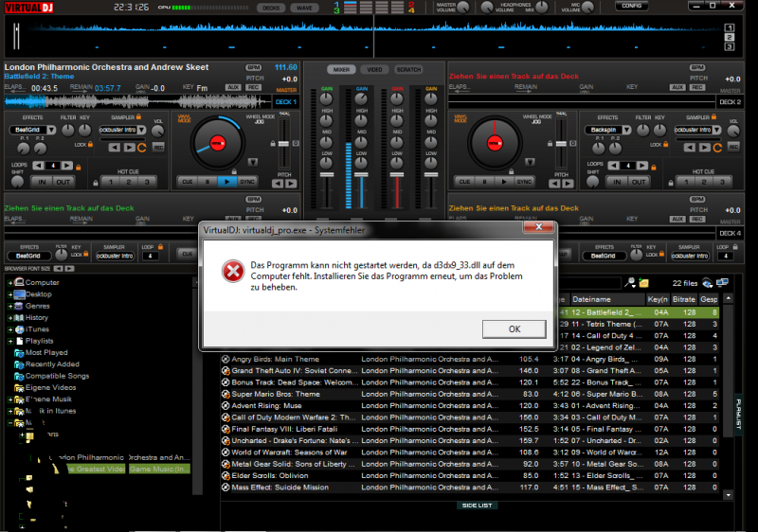
Task: Expand the Desktop tree node
Action: tap(10, 294)
